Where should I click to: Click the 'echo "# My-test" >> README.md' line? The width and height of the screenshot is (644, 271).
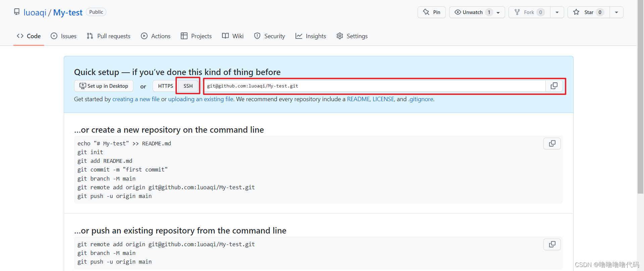pyautogui.click(x=124, y=143)
